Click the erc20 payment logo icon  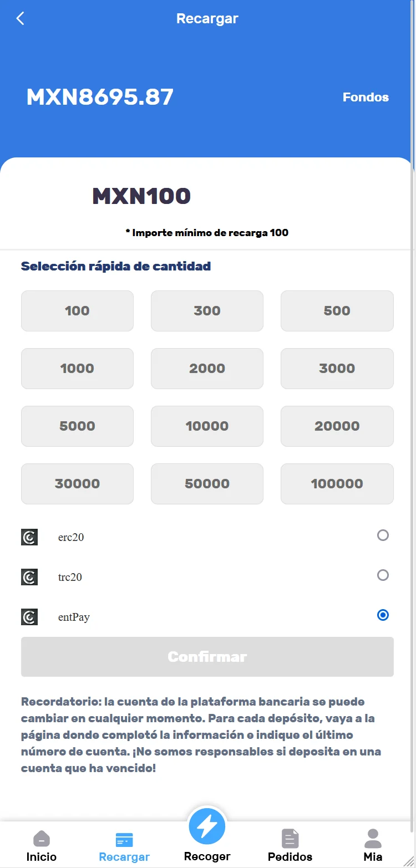coord(29,537)
